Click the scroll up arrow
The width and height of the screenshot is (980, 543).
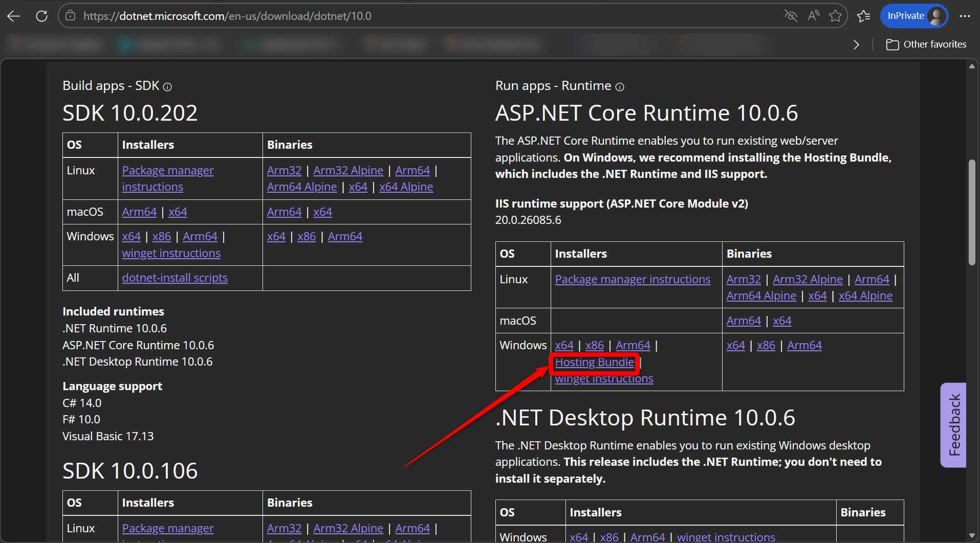972,66
